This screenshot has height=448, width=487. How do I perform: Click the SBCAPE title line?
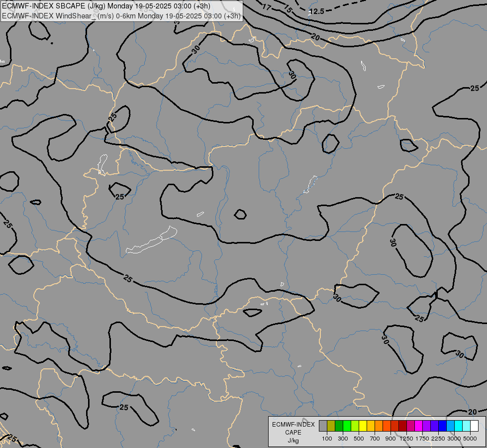[x=106, y=6]
